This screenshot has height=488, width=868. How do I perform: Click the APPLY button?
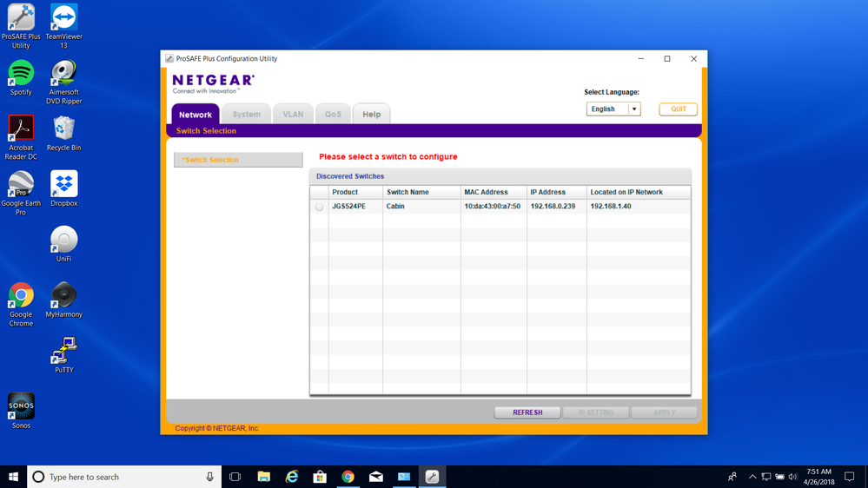pos(665,412)
